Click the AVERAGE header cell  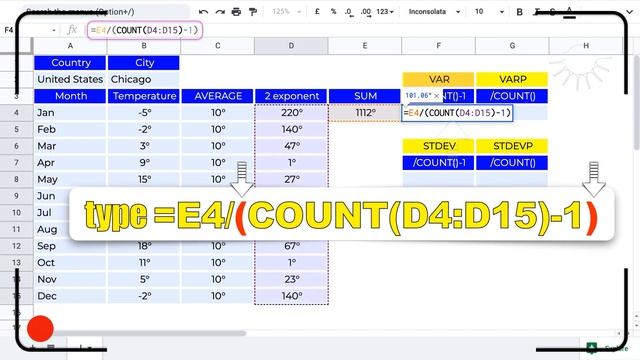[x=218, y=96]
